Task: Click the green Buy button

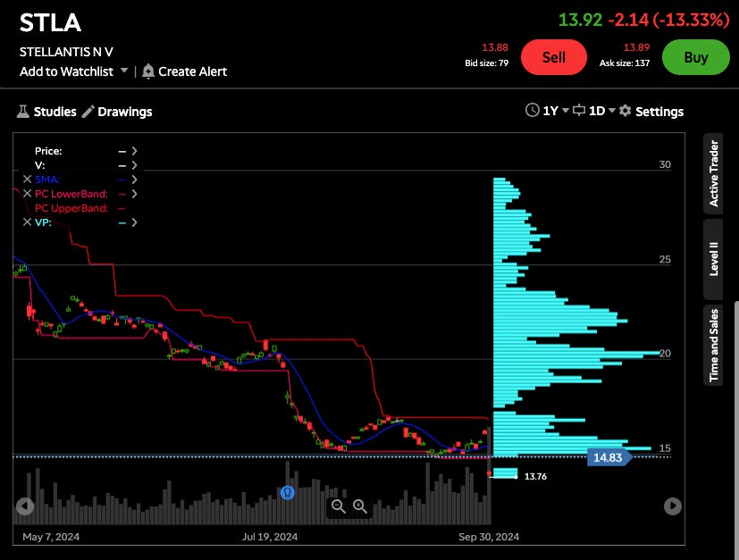Action: tap(695, 57)
